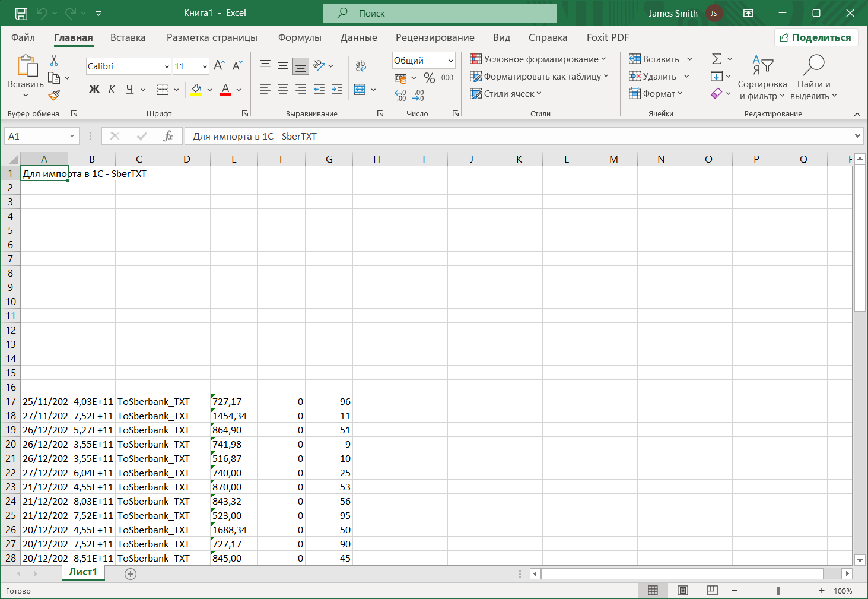The height and width of the screenshot is (599, 868).
Task: Open the Calibri font name dropdown
Action: point(167,66)
